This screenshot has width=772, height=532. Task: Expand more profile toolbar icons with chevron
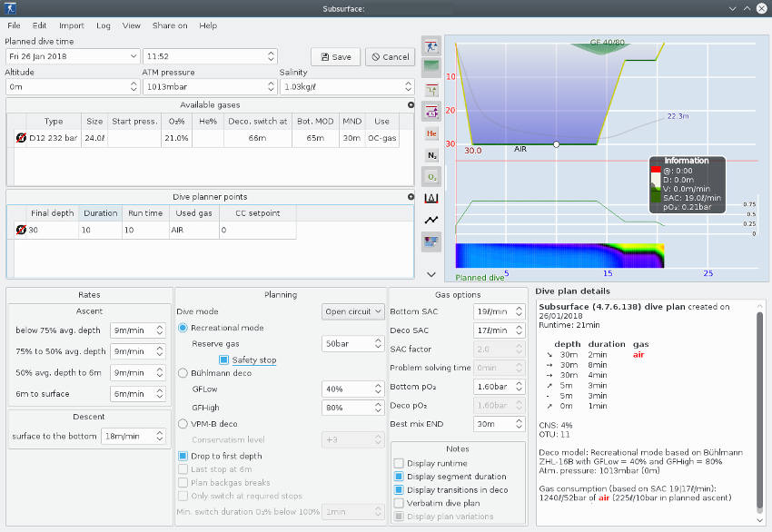[x=432, y=273]
